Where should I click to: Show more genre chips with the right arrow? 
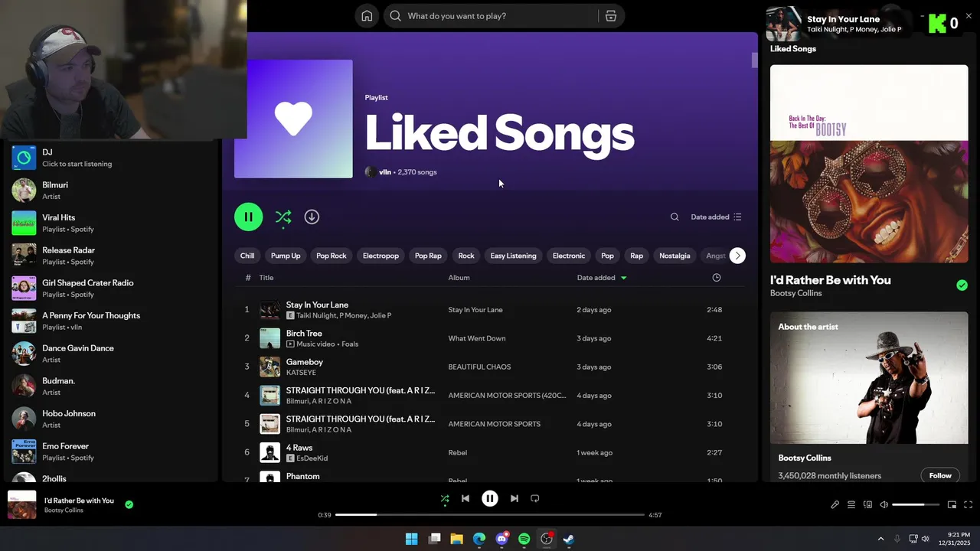click(x=737, y=256)
